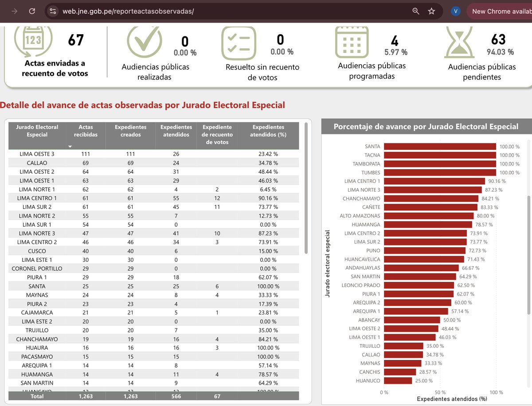The width and height of the screenshot is (532, 406).
Task: Click the Audiencias públicas realizadas checkmark icon
Action: tap(145, 41)
